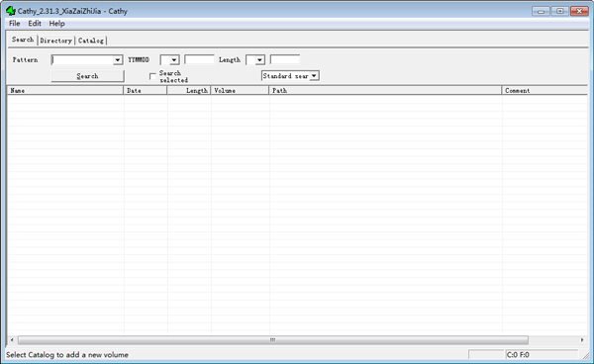Sort by Path column header

click(x=385, y=90)
